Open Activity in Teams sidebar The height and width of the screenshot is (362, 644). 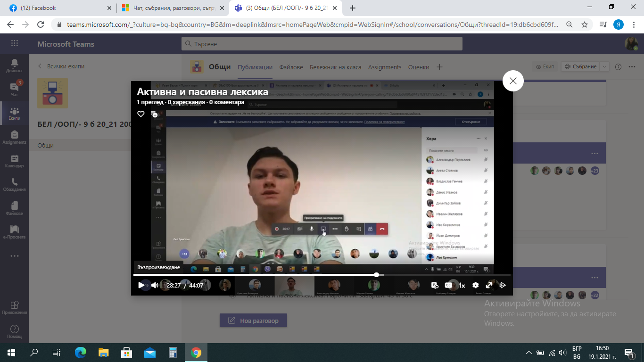14,66
